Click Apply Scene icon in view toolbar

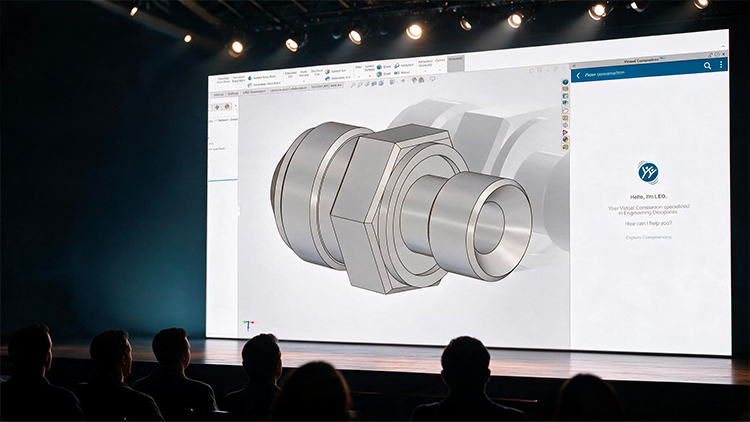pyautogui.click(x=421, y=79)
